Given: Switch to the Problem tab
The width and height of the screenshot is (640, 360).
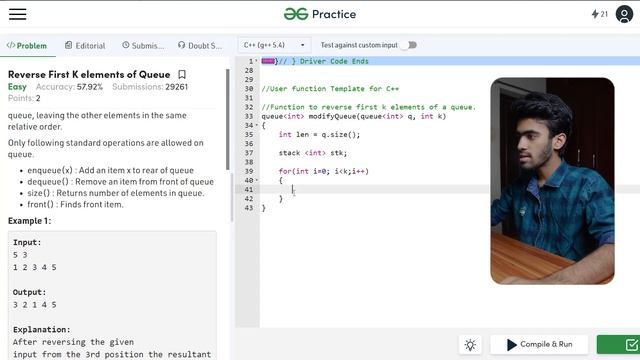Looking at the screenshot, I should point(27,46).
